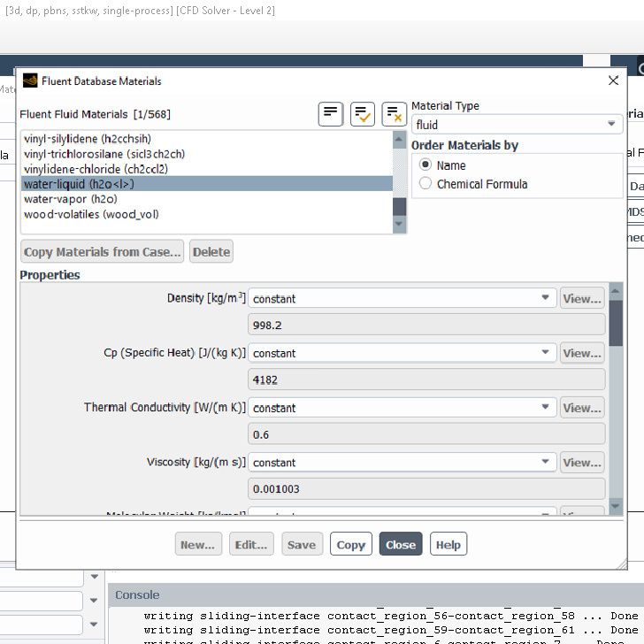Select water-liquid (h2o<l>) material
644x644 pixels.
[207, 184]
